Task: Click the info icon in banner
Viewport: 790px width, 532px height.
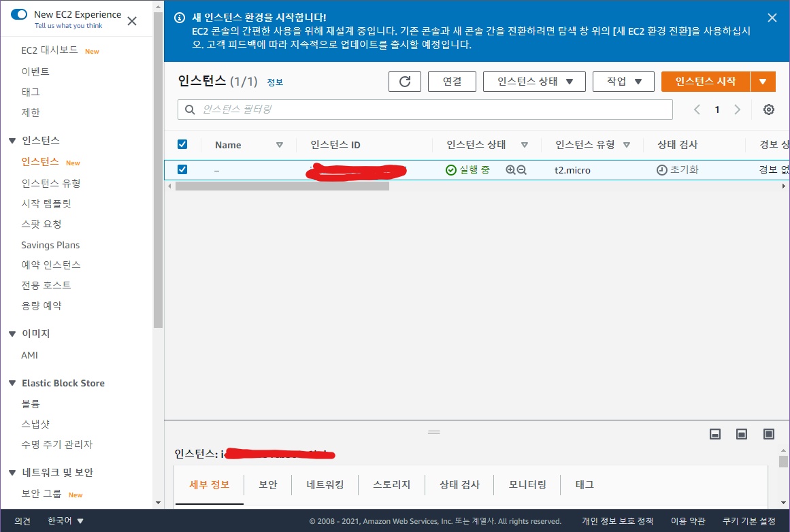Action: tap(180, 18)
